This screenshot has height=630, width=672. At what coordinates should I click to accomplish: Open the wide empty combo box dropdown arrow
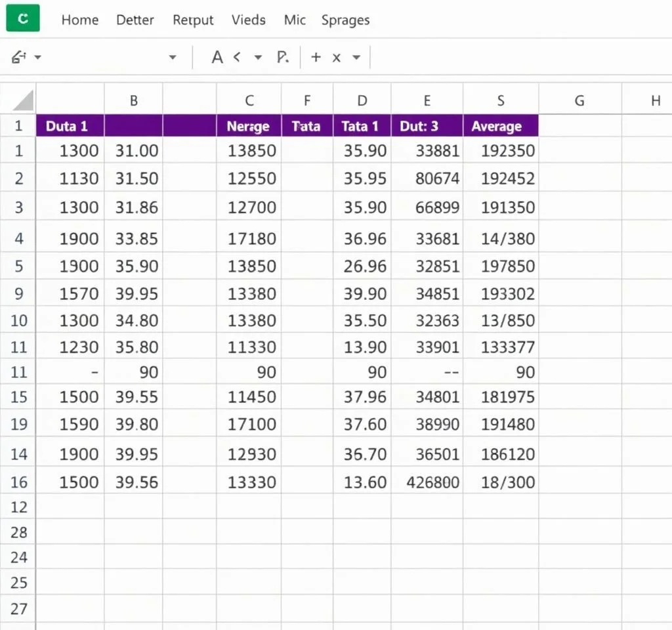(x=173, y=58)
